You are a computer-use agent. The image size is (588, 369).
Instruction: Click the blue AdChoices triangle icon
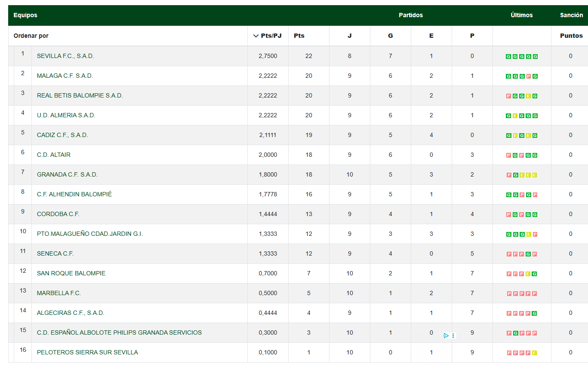(x=446, y=335)
